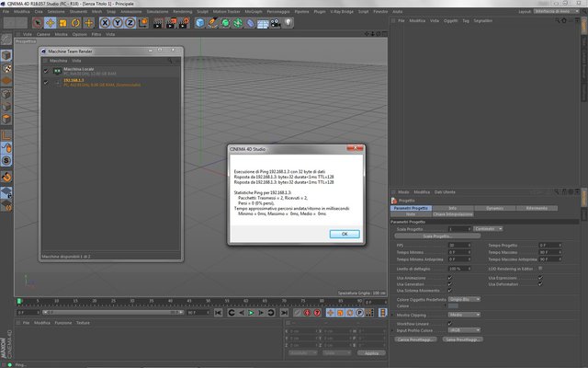Toggle the Workflow Lineare checkbox
The height and width of the screenshot is (368, 588).
click(x=449, y=323)
